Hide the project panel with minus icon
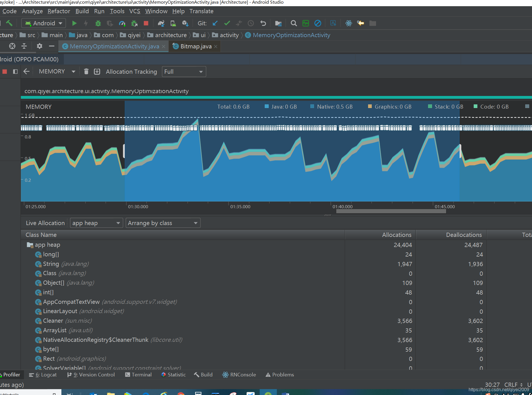This screenshot has height=395, width=532. pyautogui.click(x=52, y=46)
